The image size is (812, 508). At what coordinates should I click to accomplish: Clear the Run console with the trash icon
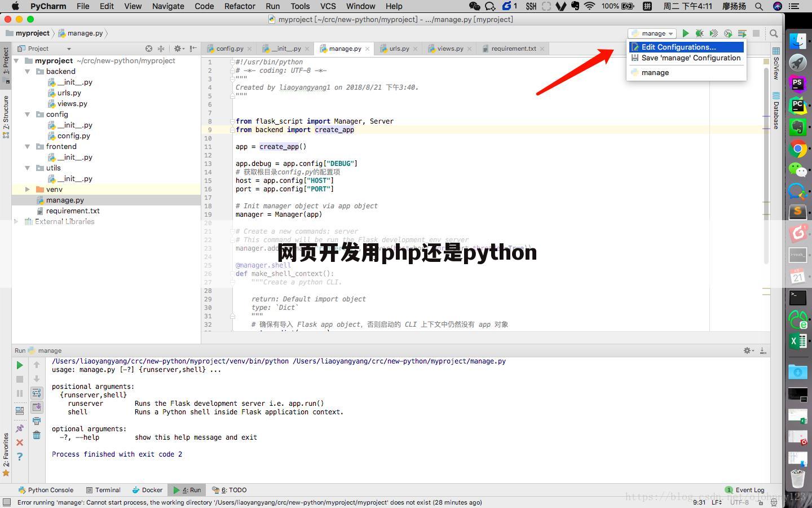36,435
